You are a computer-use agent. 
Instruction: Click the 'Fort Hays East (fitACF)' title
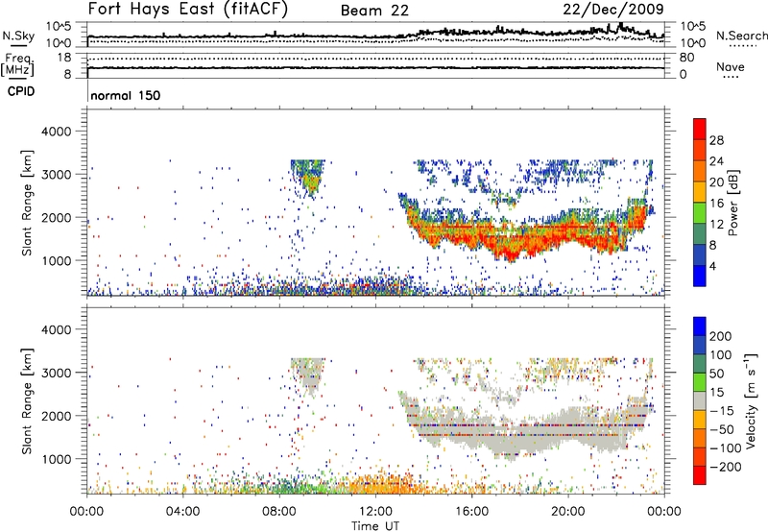188,10
